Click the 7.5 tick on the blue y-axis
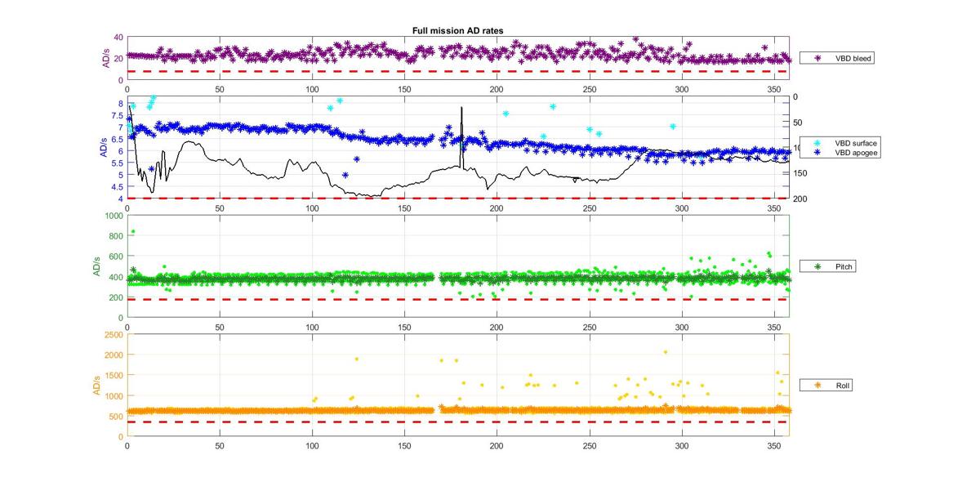Viewport: 980px width, 491px height. [118, 115]
